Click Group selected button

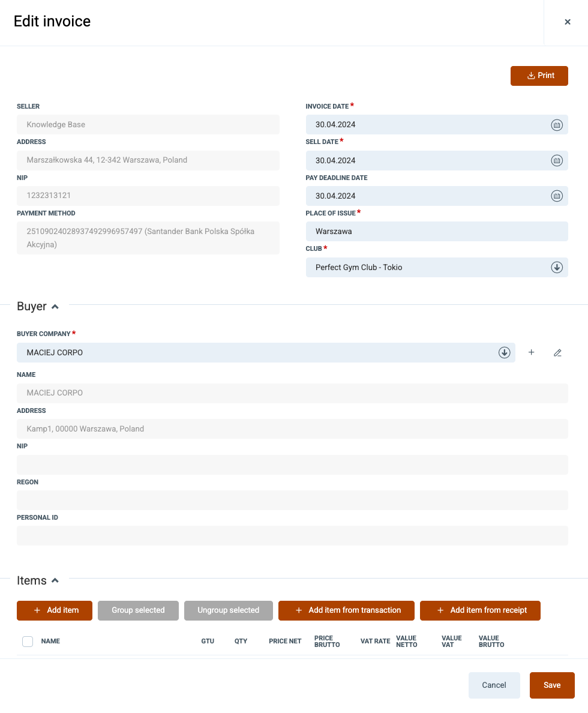point(138,610)
